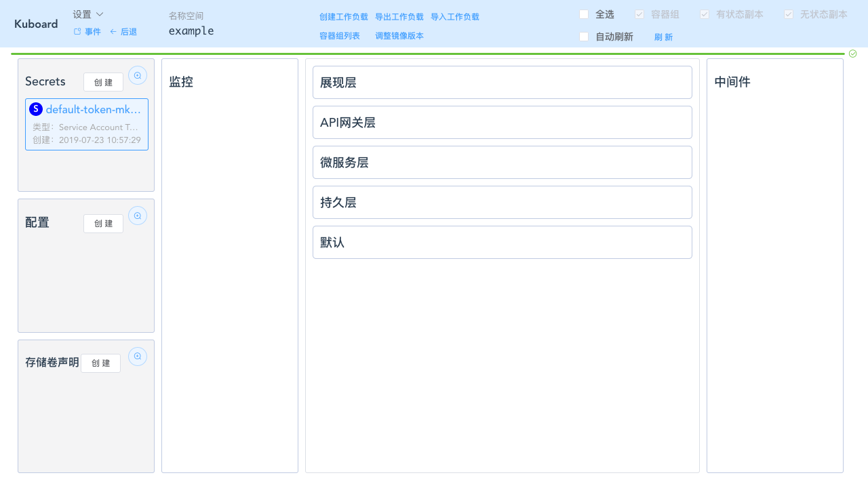868x488 pixels.
Task: Click 创建 button in Secrets panel
Action: [103, 82]
